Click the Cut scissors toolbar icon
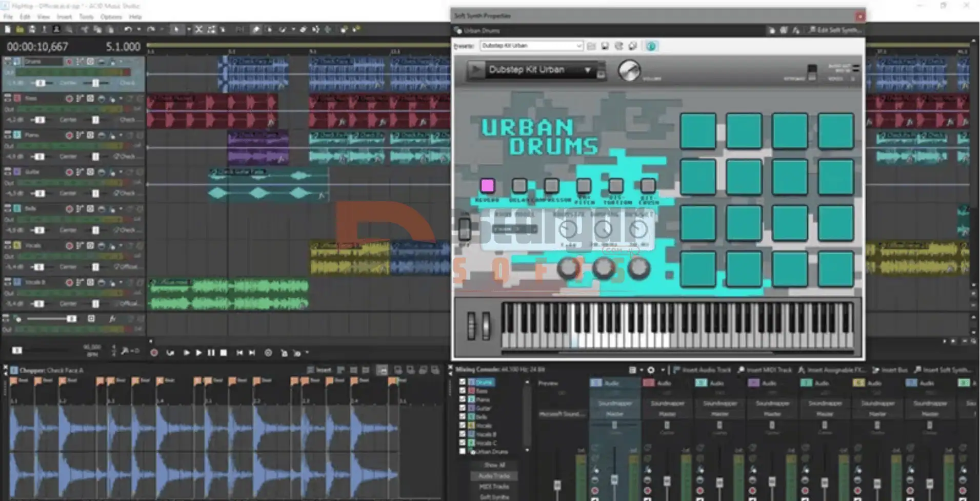The height and width of the screenshot is (501, 980). click(85, 30)
